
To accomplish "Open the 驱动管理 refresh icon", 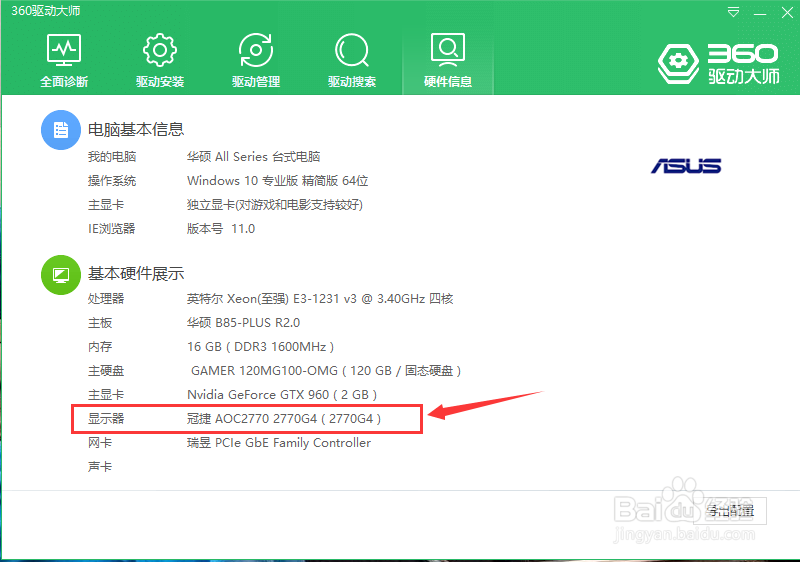I will point(256,50).
